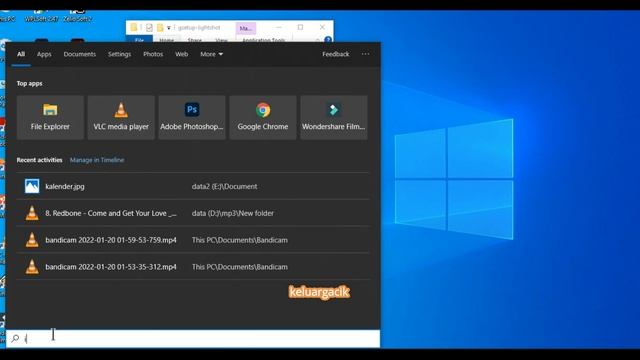The width and height of the screenshot is (640, 360).
Task: Open kalender.jpg recent file
Action: (193, 186)
